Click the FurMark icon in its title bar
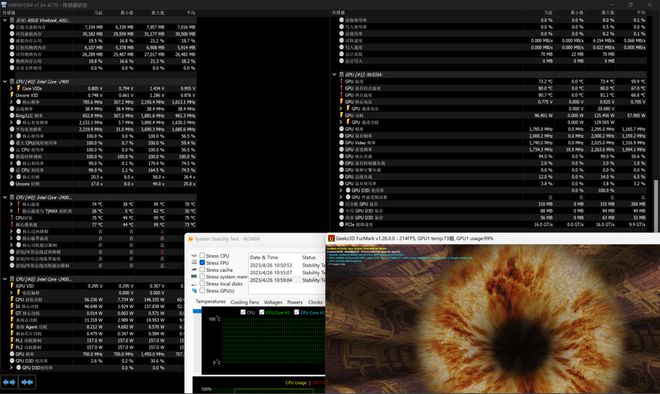The image size is (660, 394). [331, 238]
